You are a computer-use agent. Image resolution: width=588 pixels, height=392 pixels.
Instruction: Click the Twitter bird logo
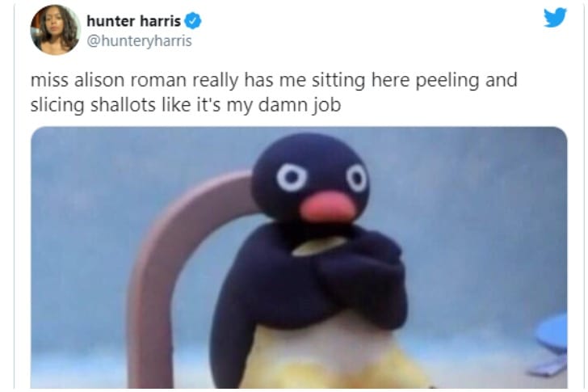555,17
